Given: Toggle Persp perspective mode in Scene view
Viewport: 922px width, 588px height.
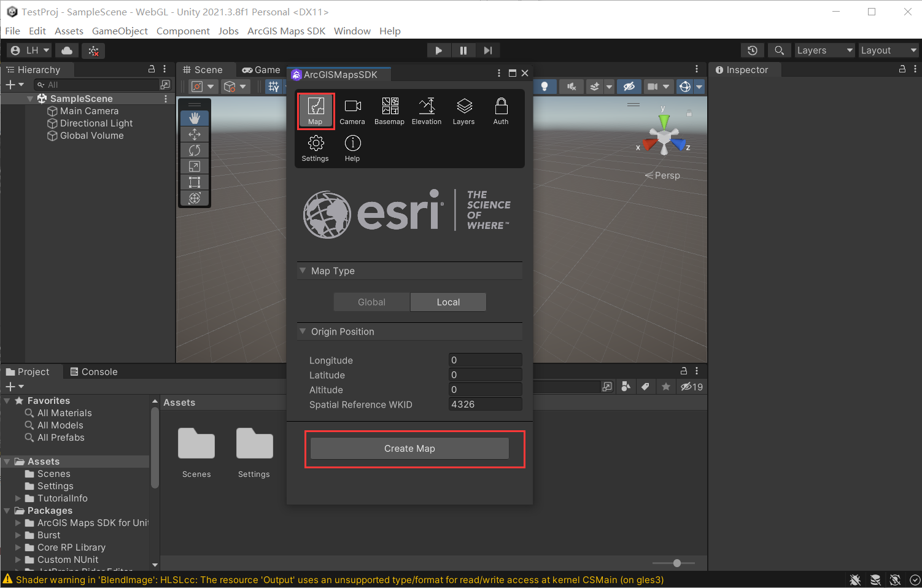Looking at the screenshot, I should pyautogui.click(x=662, y=176).
